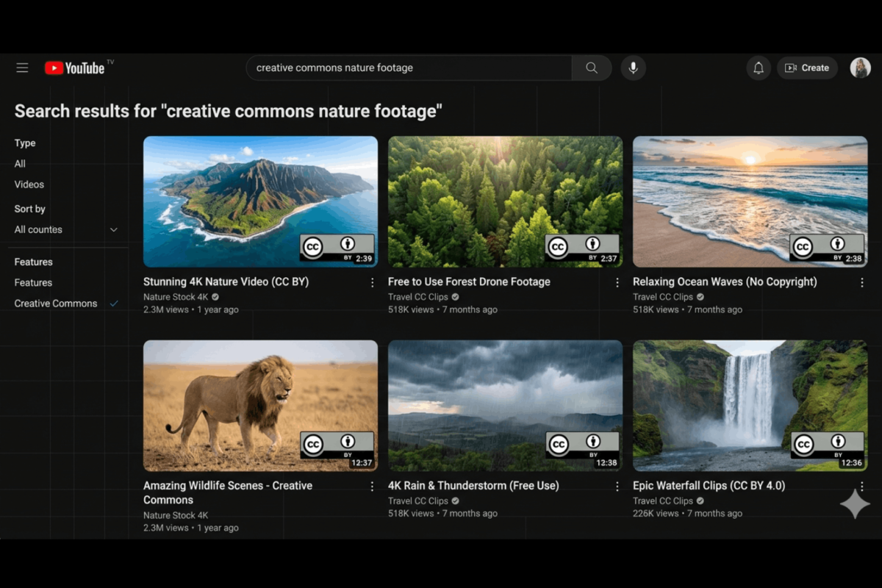The height and width of the screenshot is (588, 882).
Task: Open the user profile avatar
Action: pyautogui.click(x=860, y=68)
